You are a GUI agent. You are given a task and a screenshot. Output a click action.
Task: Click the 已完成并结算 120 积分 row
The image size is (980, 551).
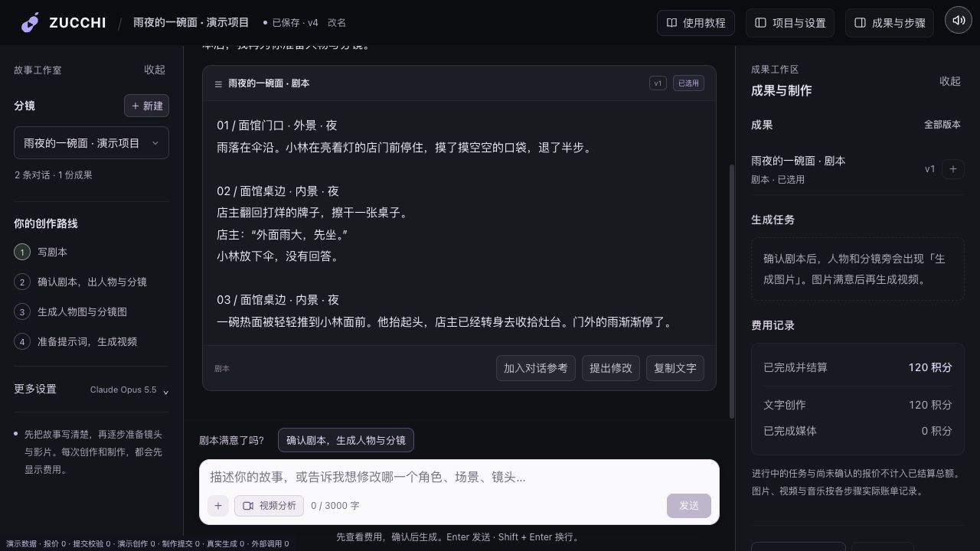coord(857,367)
